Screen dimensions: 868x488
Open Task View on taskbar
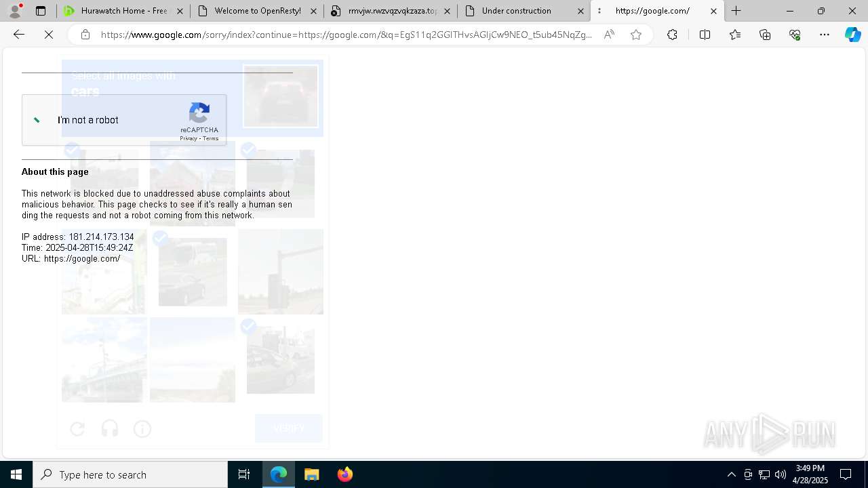[x=244, y=474]
